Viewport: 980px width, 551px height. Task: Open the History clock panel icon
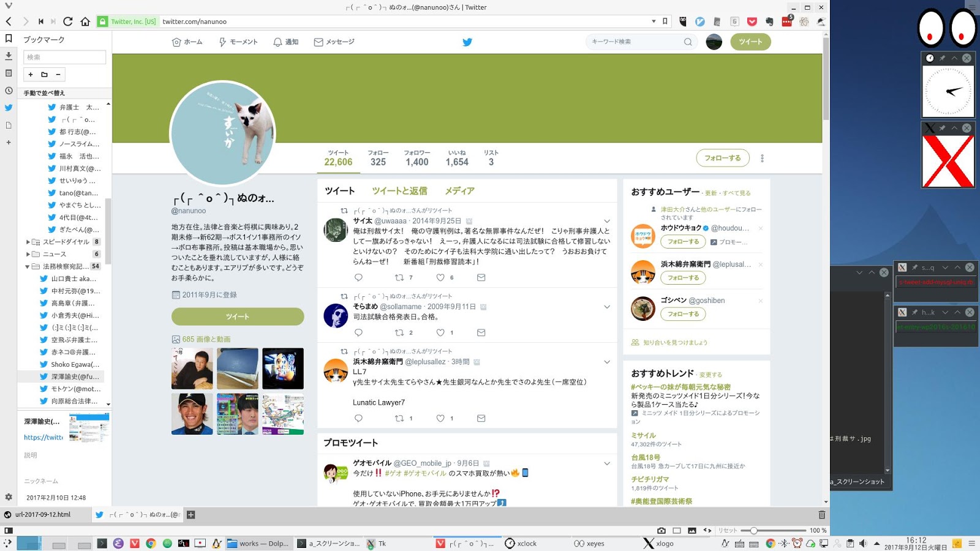click(x=9, y=91)
